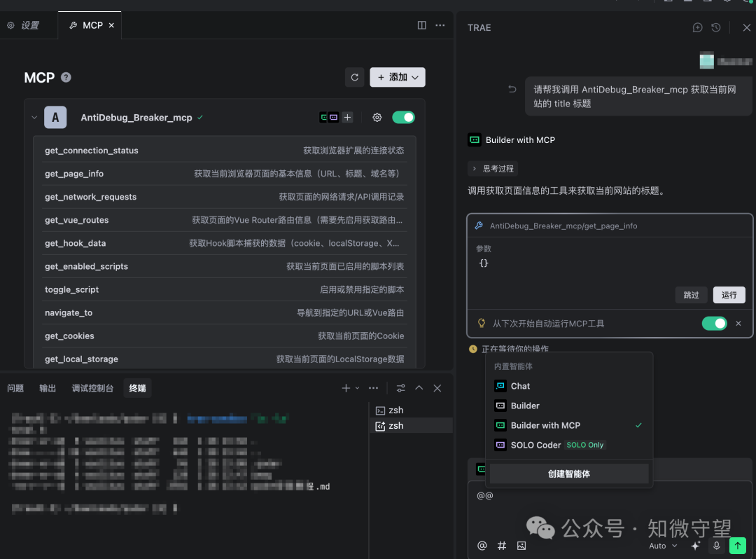Open editor more actions ellipsis
This screenshot has width=756, height=559.
(440, 25)
